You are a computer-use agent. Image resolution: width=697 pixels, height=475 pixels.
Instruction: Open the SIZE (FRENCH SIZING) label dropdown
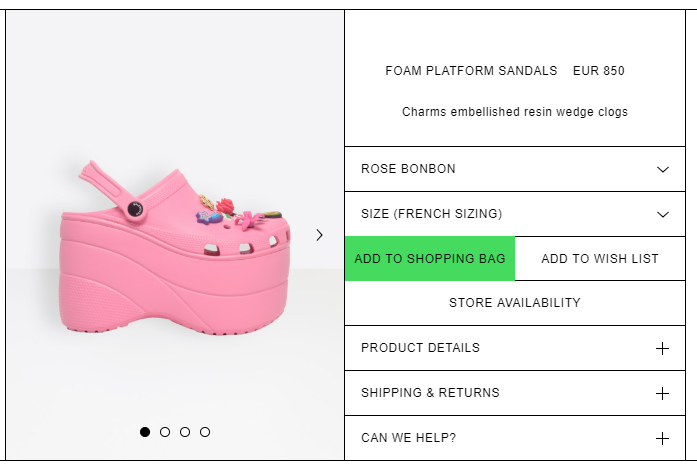point(431,214)
